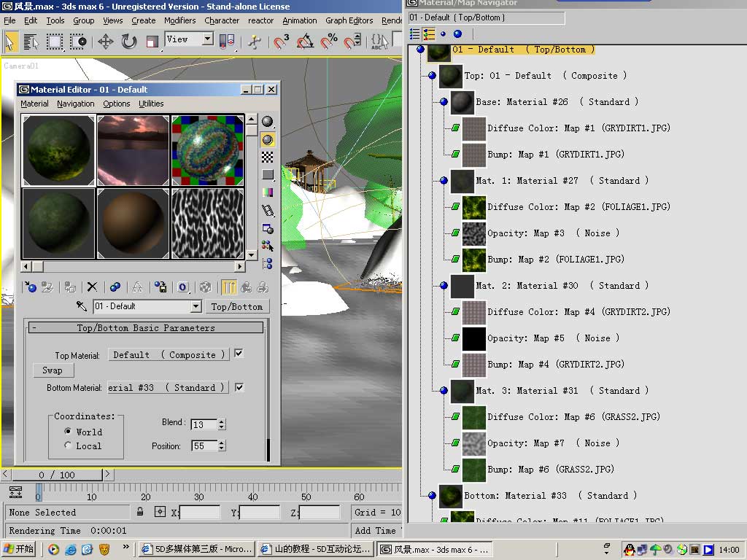Viewport: 747px width, 560px height.
Task: Select the sunset sky sample slot
Action: 133,150
